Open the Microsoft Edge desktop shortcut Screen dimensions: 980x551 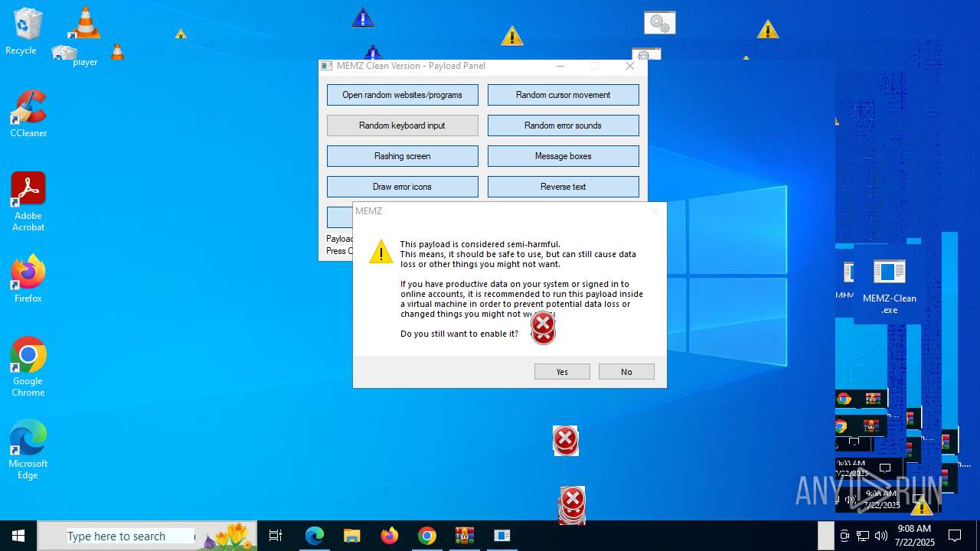[28, 450]
